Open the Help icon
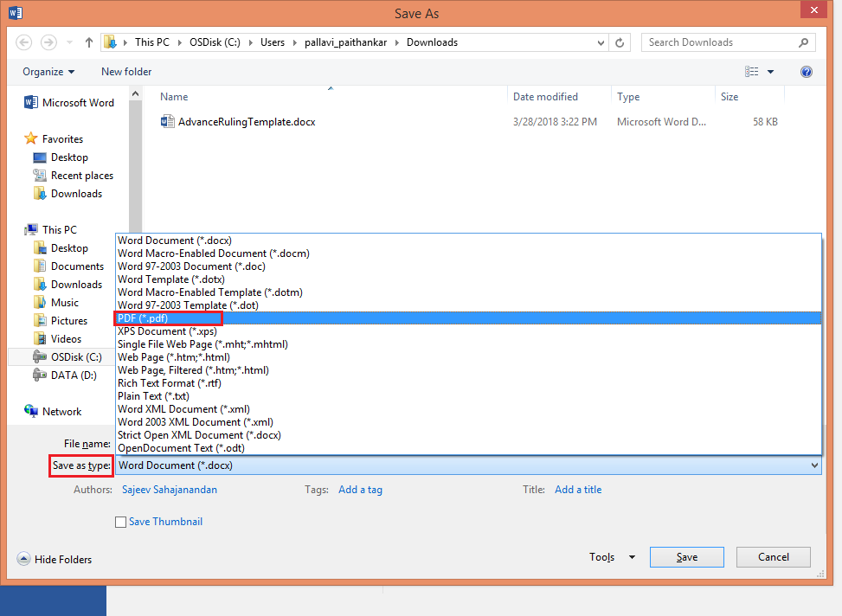 point(806,72)
